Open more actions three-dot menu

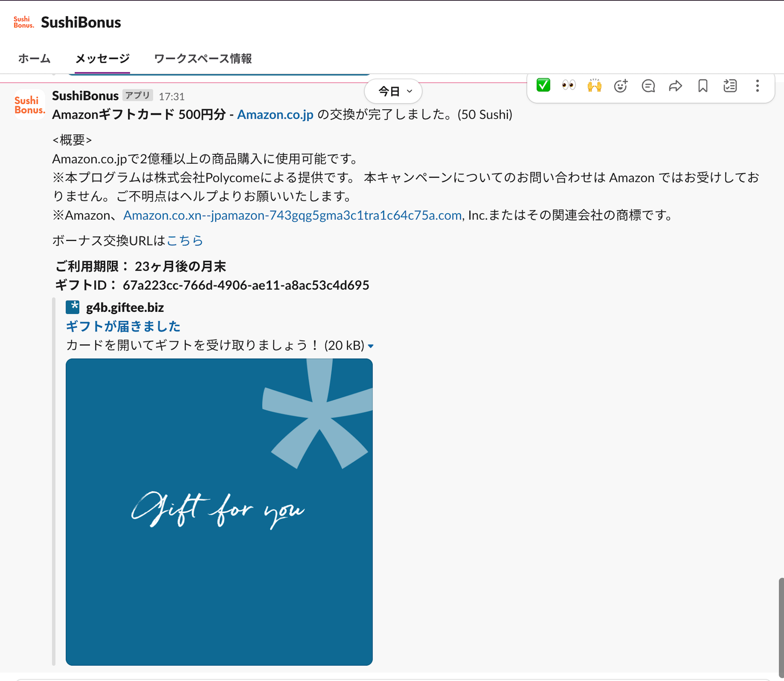pyautogui.click(x=757, y=85)
